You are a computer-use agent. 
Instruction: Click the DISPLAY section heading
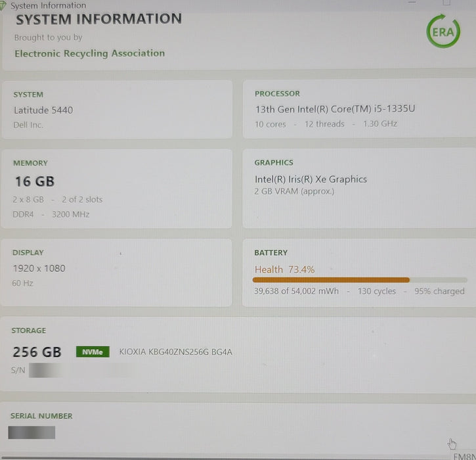click(x=28, y=252)
